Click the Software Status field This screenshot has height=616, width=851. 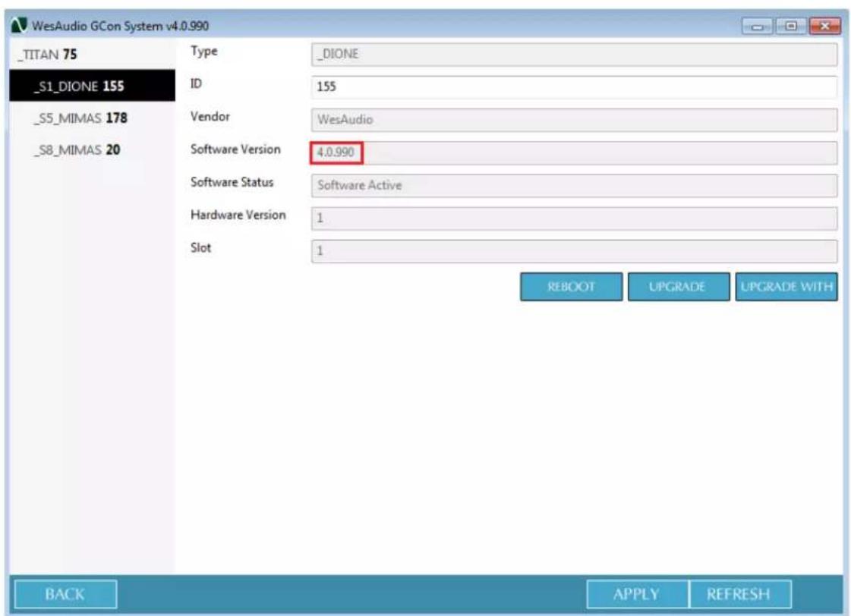(x=574, y=185)
